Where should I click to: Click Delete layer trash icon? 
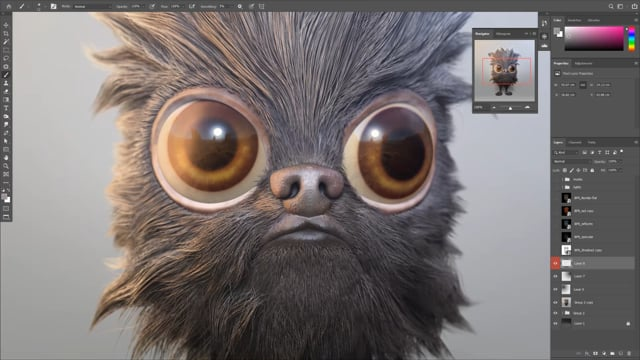(629, 353)
